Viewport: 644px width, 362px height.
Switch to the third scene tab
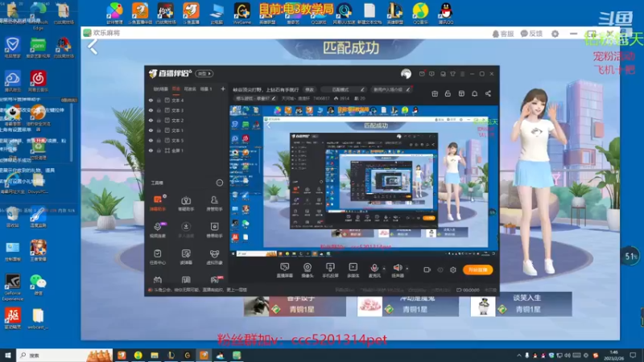coord(190,88)
